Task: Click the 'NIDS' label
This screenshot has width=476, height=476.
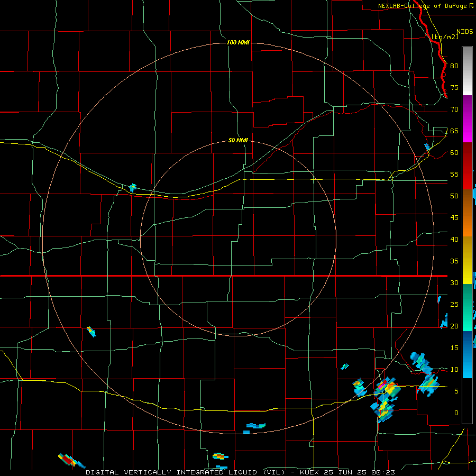Action: click(x=464, y=31)
